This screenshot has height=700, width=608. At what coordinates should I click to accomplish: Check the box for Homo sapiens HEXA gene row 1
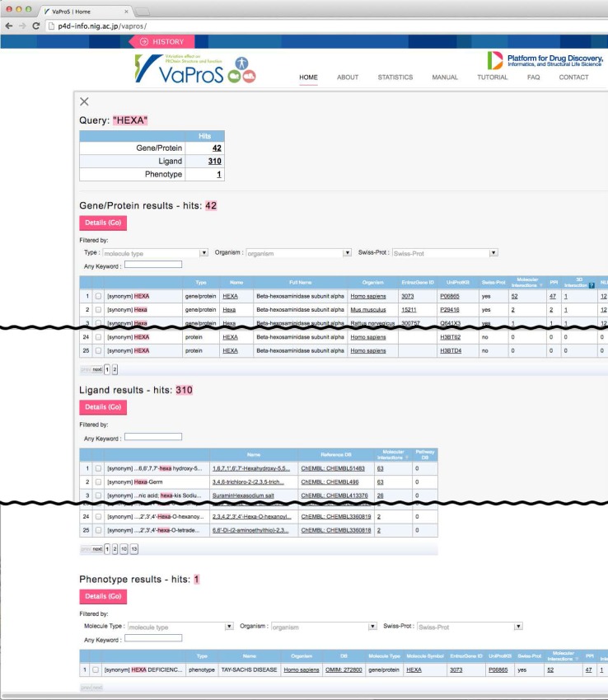click(99, 296)
